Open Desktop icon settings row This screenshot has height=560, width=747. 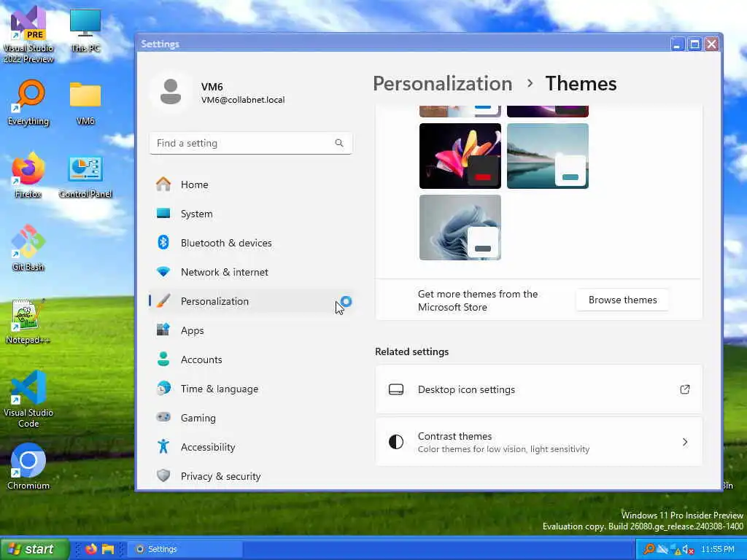[539, 389]
